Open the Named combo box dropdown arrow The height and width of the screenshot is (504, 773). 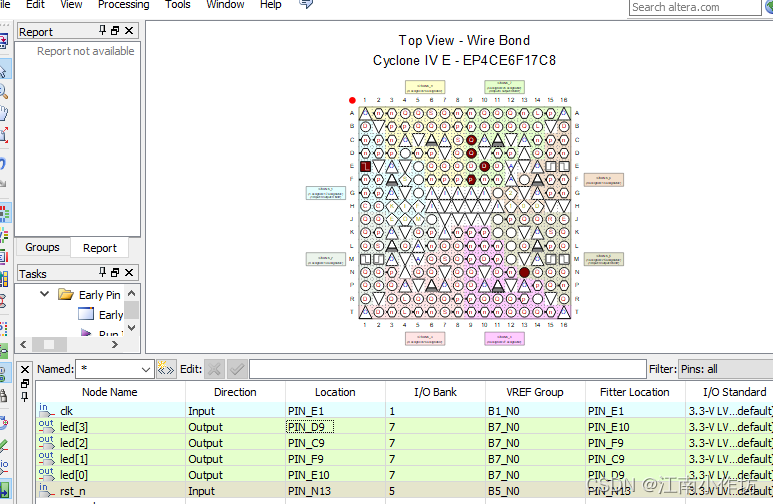145,369
